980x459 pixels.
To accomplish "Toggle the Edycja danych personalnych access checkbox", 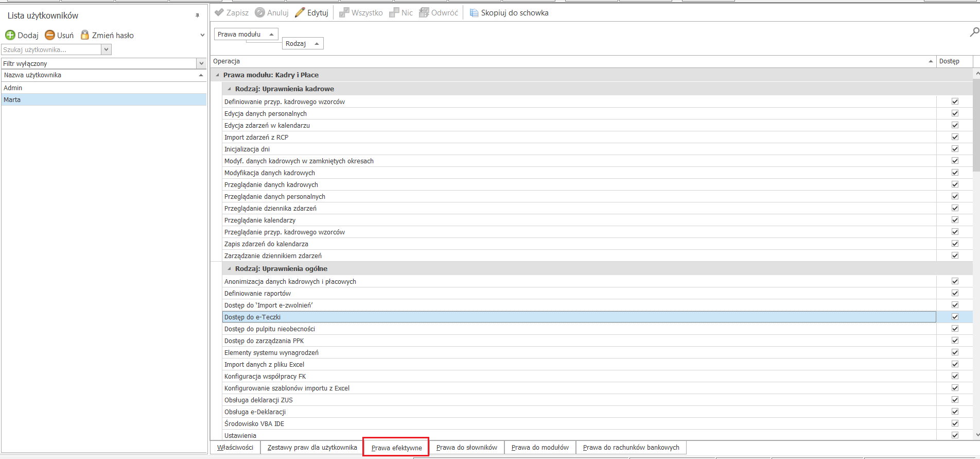I will pyautogui.click(x=955, y=113).
